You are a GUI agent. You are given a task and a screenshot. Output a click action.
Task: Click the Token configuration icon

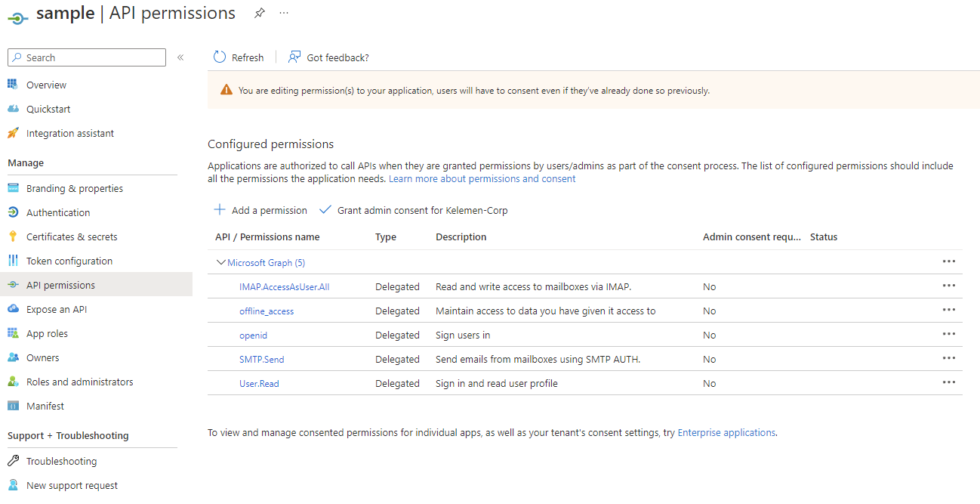tap(13, 261)
